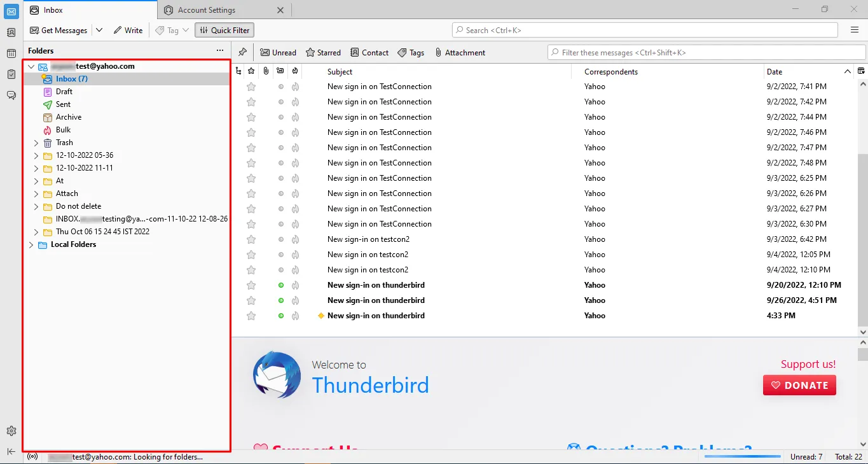Open the Address Book from left sidebar
The height and width of the screenshot is (464, 868).
click(x=11, y=32)
